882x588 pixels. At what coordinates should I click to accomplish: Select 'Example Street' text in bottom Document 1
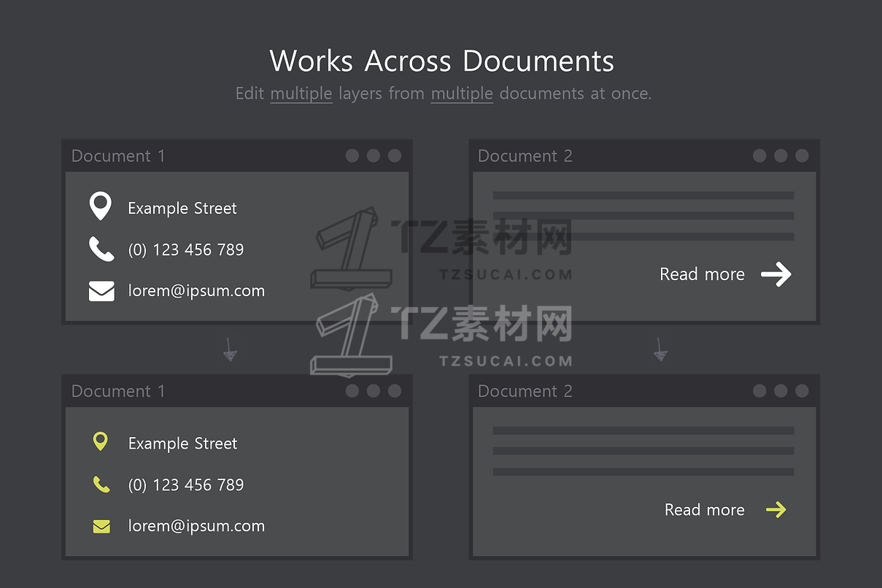182,443
